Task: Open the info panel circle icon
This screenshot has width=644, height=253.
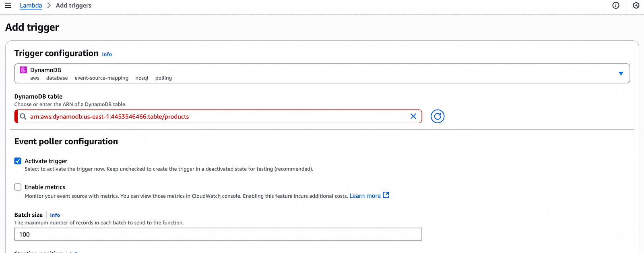Action: pos(616,5)
